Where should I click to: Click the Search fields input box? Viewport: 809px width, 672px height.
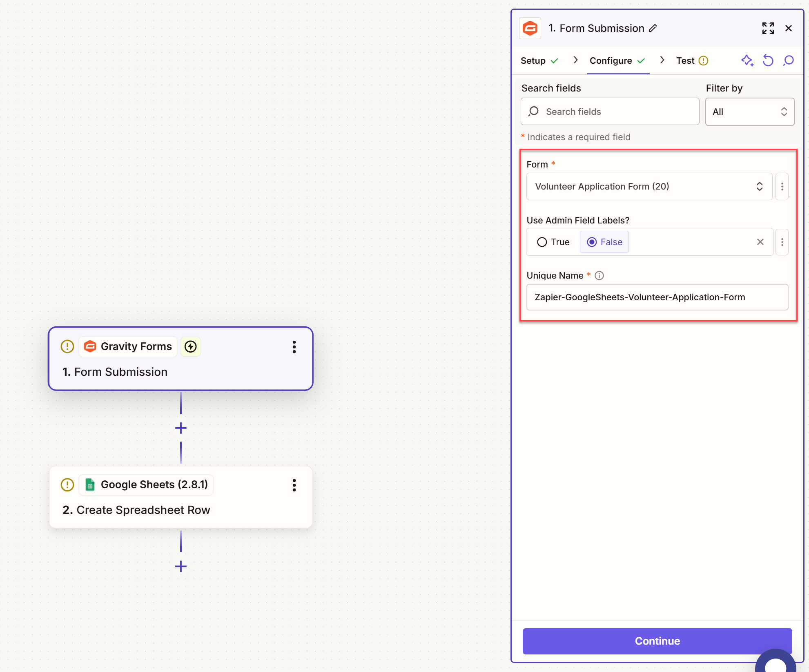(610, 112)
